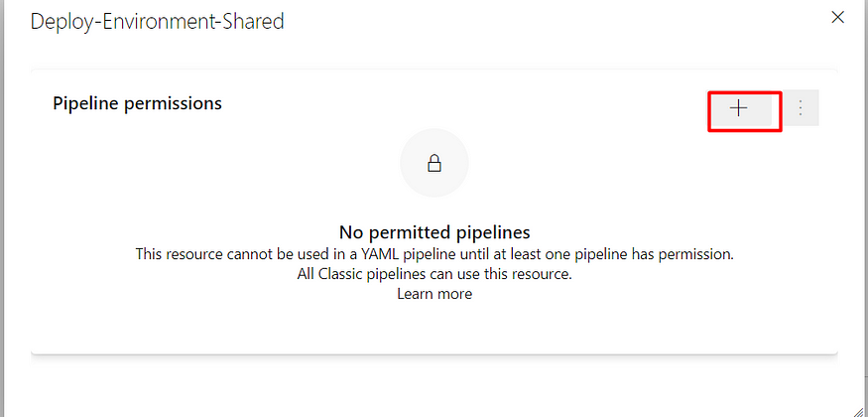Click blank dialog area beneath the permissions card

[x=434, y=385]
